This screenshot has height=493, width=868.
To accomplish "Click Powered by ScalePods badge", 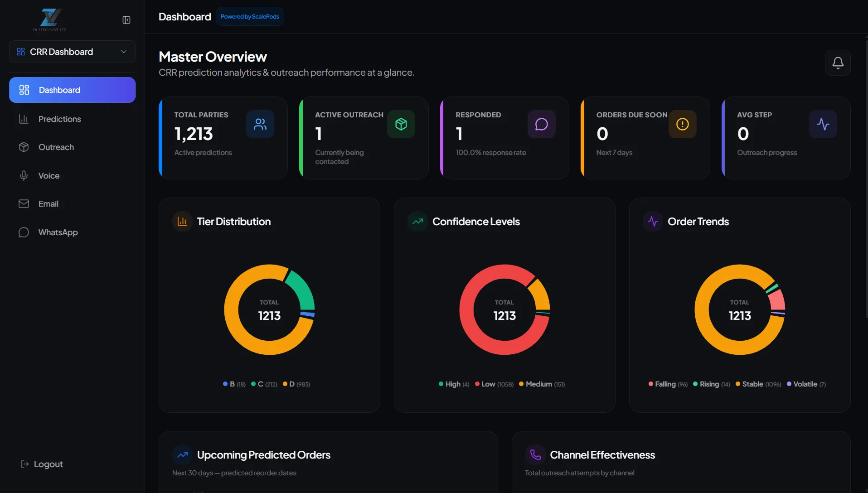I will [250, 16].
